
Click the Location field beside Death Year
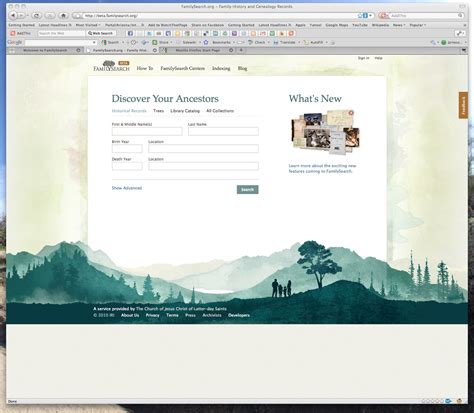[x=203, y=166]
